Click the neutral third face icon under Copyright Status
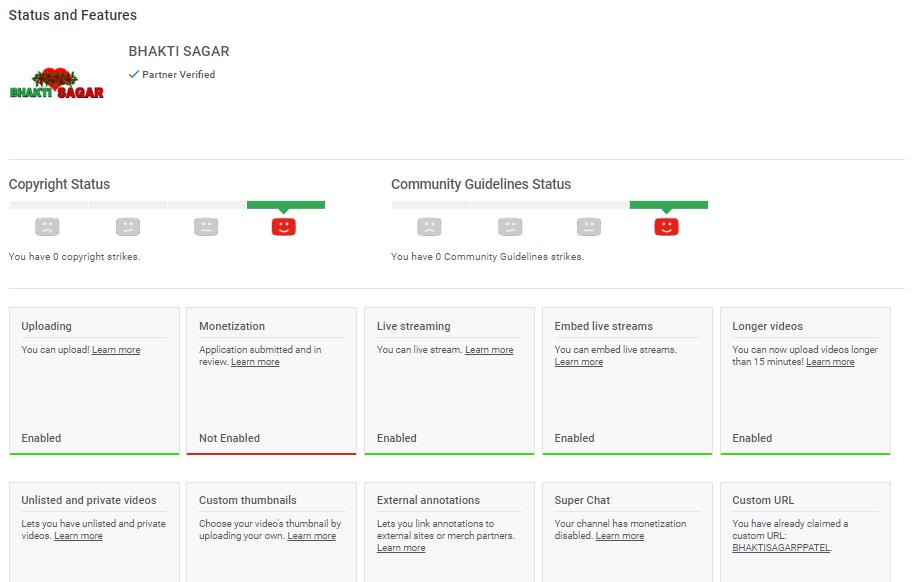The width and height of the screenshot is (917, 582). coord(206,226)
